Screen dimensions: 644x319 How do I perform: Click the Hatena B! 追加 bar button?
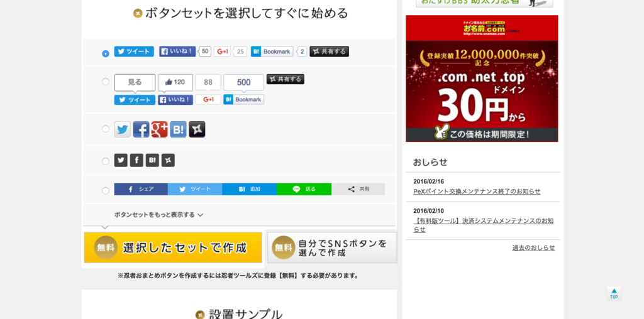tap(249, 189)
